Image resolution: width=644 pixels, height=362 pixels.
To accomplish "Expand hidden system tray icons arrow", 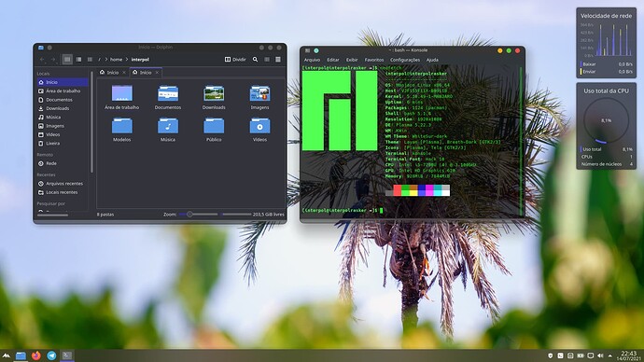I will pyautogui.click(x=609, y=355).
